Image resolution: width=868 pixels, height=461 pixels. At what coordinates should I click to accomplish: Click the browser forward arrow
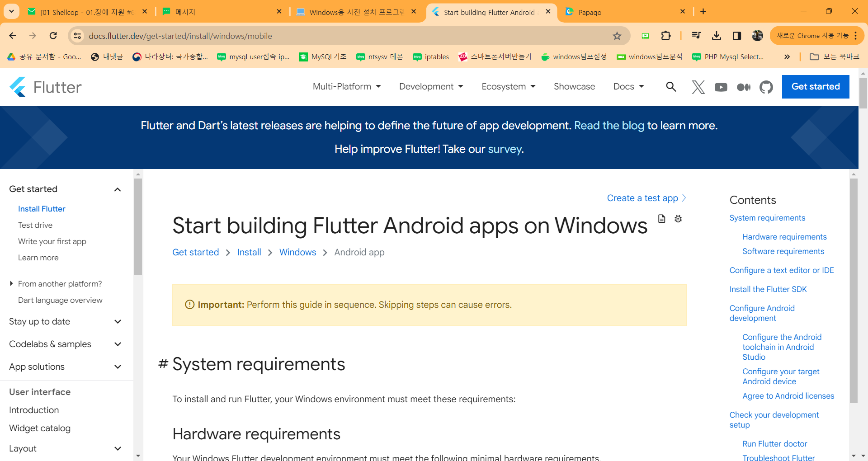click(x=33, y=36)
